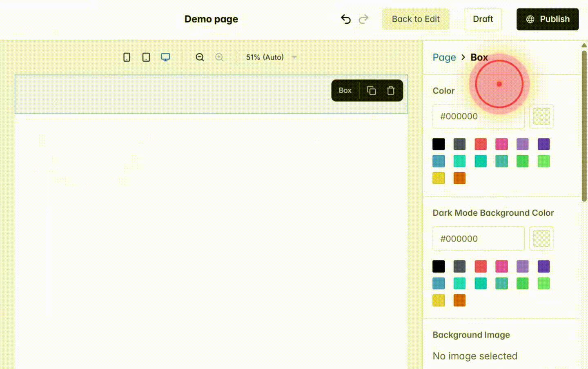The height and width of the screenshot is (369, 588).
Task: Delete the selected Box element
Action: pyautogui.click(x=390, y=90)
